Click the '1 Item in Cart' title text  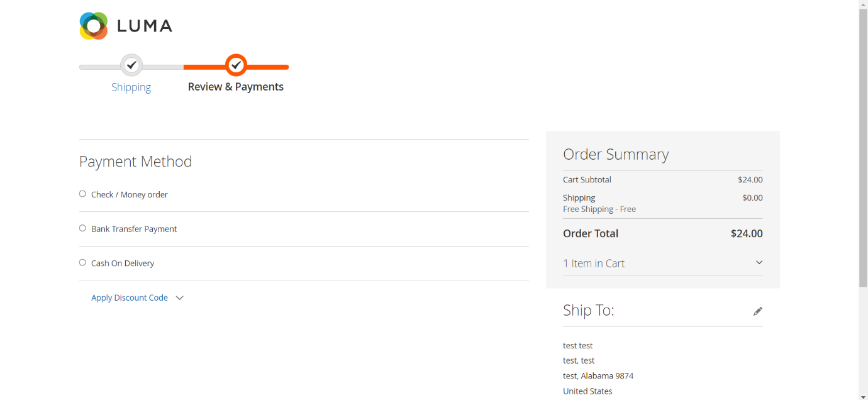[594, 264]
